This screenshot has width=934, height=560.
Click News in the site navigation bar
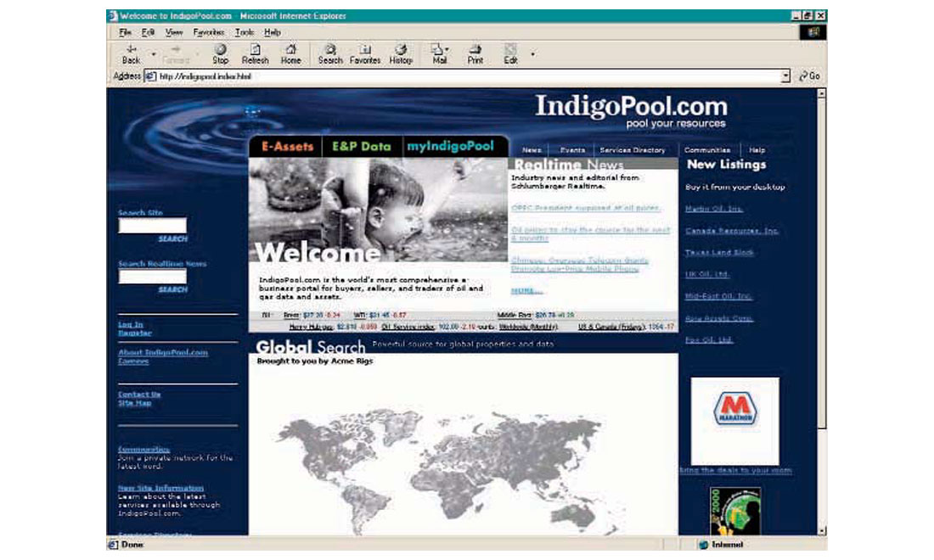[532, 150]
